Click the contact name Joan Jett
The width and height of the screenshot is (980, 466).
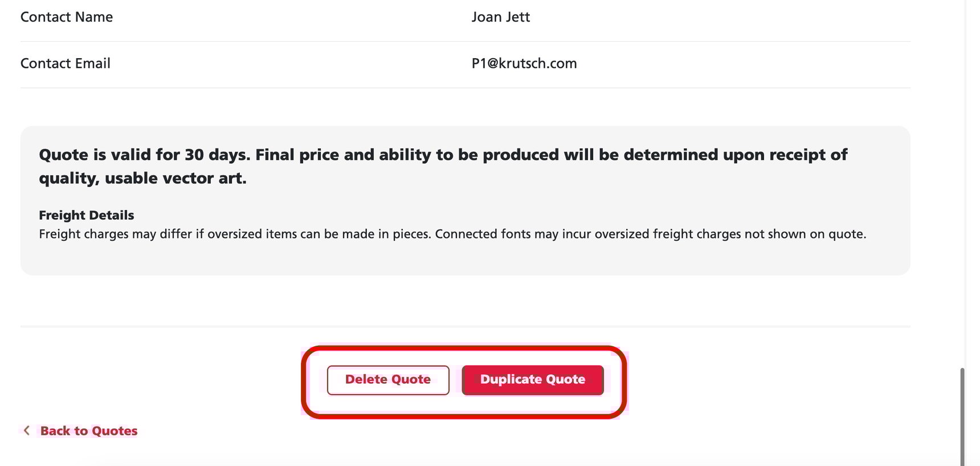click(x=500, y=17)
